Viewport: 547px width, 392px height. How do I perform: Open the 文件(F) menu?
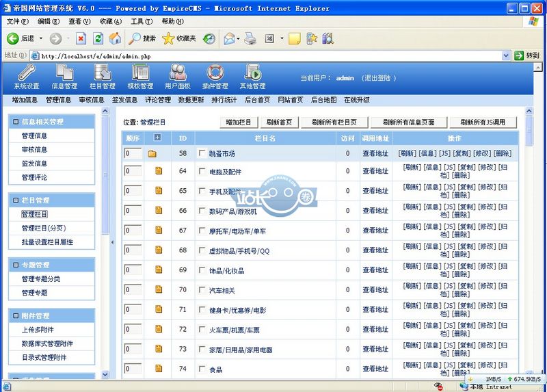click(x=18, y=22)
